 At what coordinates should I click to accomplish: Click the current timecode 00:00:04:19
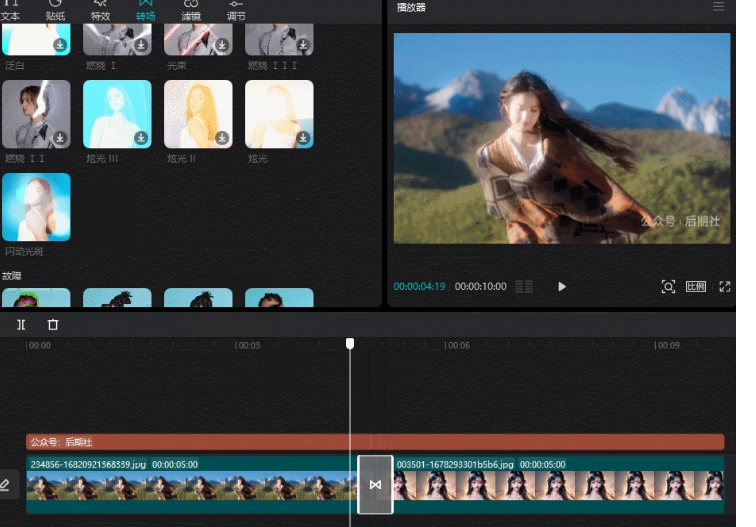[x=419, y=286]
